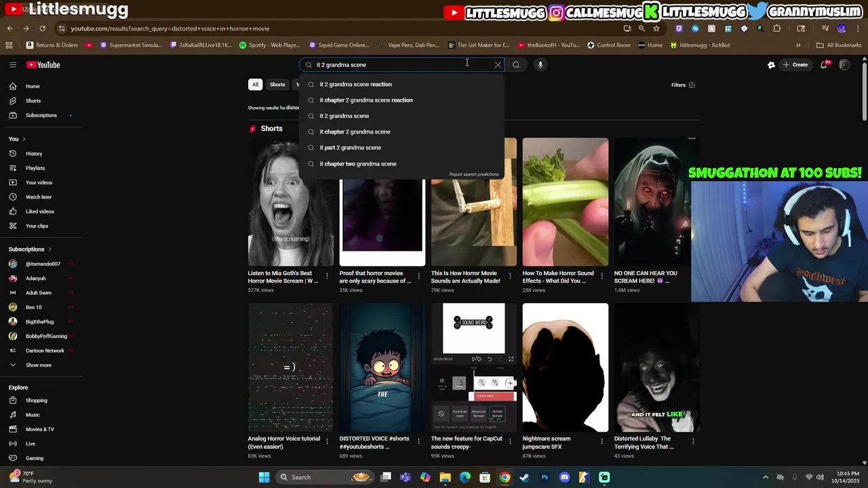Open Filters for search results

(x=684, y=85)
